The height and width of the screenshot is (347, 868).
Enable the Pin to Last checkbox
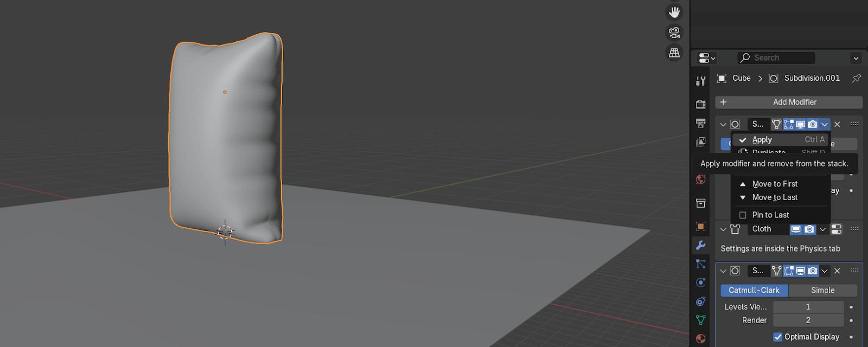743,215
